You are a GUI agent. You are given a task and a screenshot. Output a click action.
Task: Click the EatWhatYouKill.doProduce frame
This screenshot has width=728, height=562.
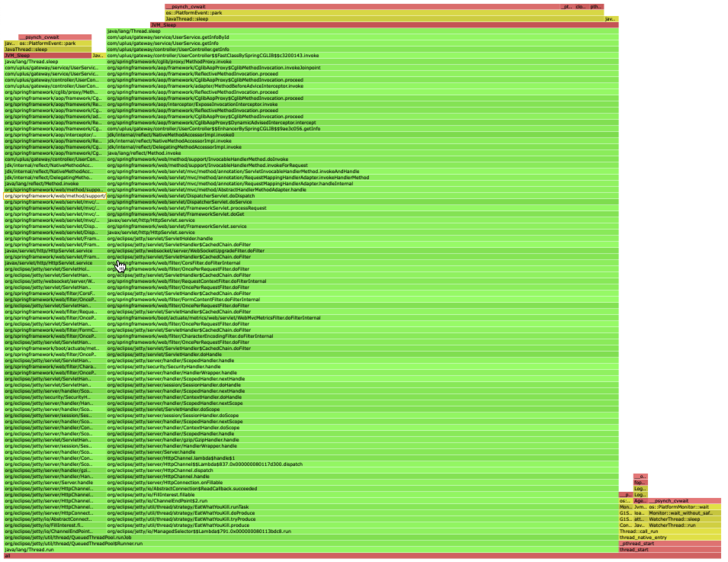click(x=362, y=513)
